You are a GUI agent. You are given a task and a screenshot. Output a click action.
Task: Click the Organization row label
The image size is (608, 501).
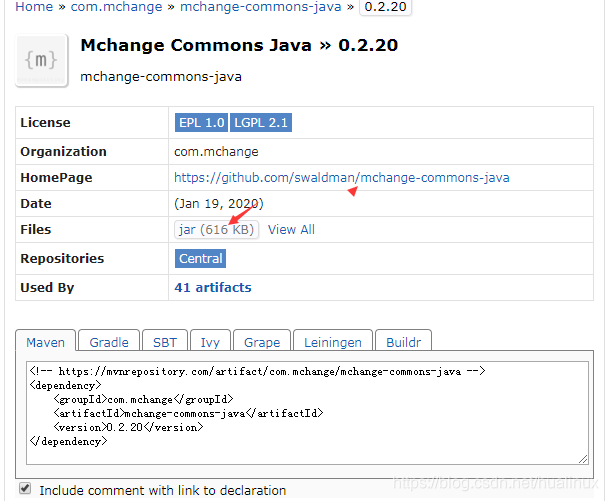pyautogui.click(x=63, y=152)
